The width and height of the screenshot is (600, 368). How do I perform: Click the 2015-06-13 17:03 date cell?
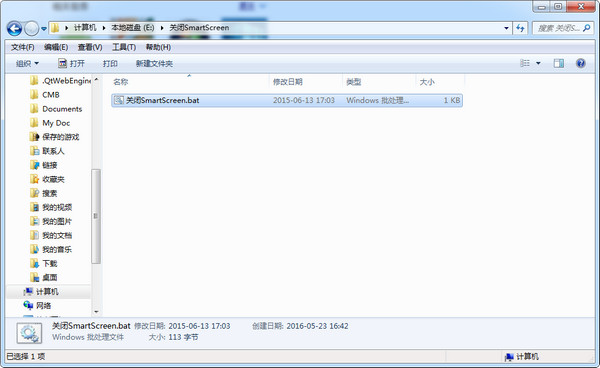[x=304, y=100]
